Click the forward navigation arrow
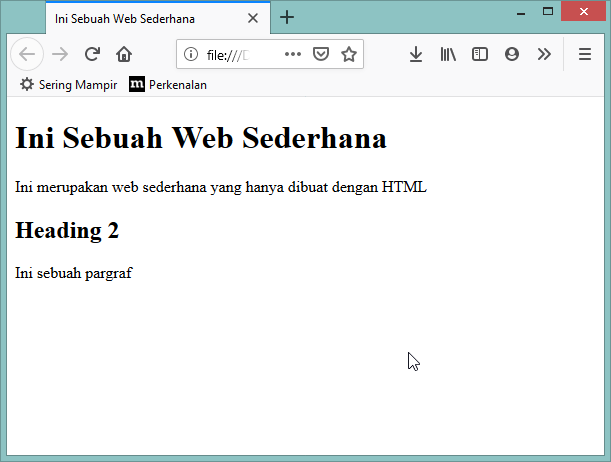Image resolution: width=611 pixels, height=462 pixels. [60, 55]
